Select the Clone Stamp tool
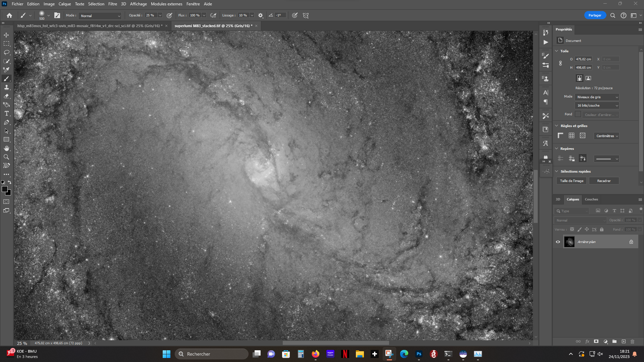The width and height of the screenshot is (644, 362). pos(6,87)
